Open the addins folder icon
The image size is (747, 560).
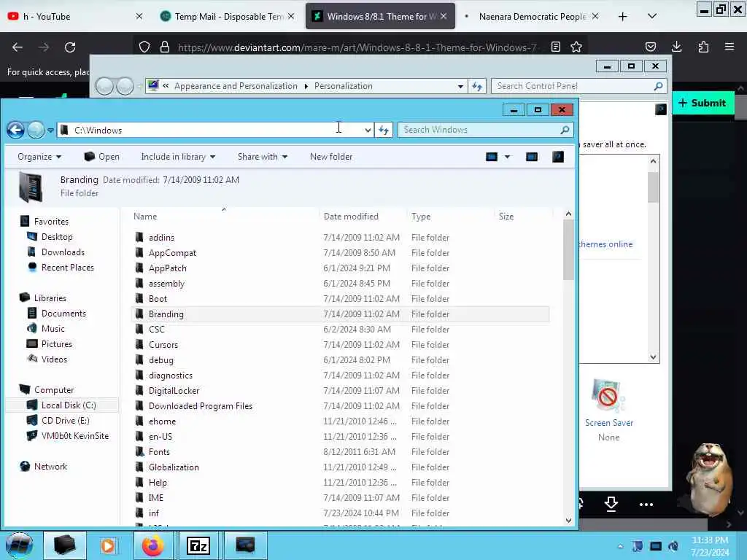pos(139,237)
